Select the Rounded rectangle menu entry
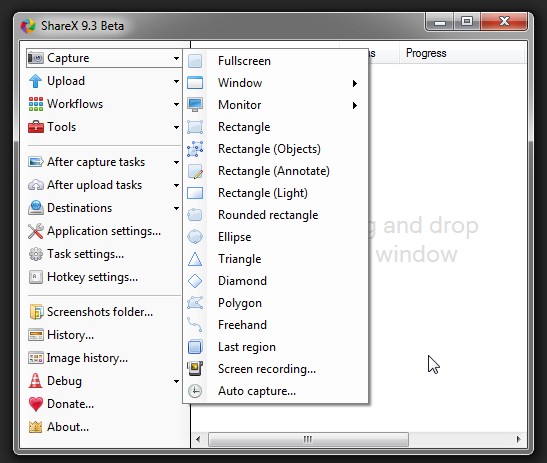Image resolution: width=547 pixels, height=463 pixels. point(276,215)
